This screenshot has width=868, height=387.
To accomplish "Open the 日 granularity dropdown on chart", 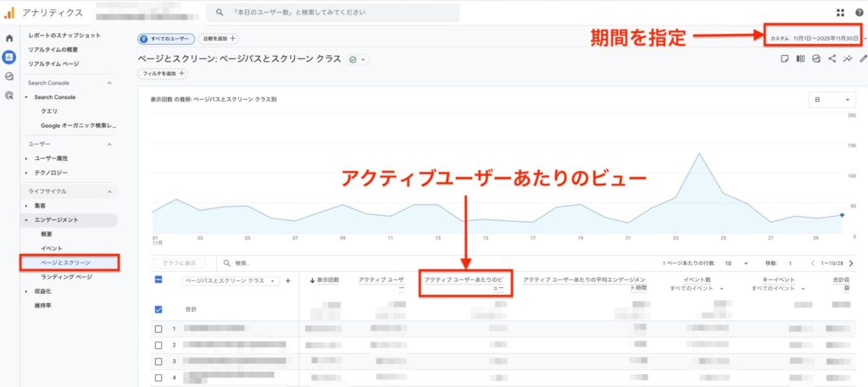I will (832, 100).
